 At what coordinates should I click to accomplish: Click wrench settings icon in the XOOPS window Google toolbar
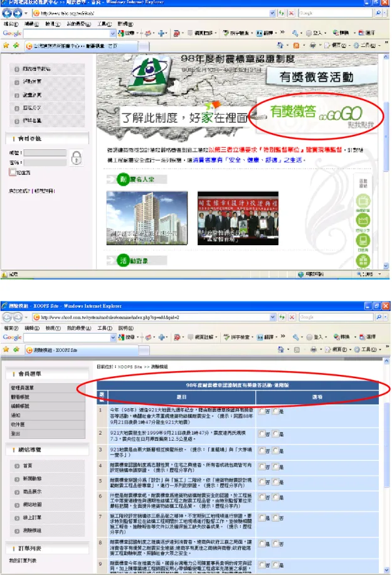coord(295,337)
